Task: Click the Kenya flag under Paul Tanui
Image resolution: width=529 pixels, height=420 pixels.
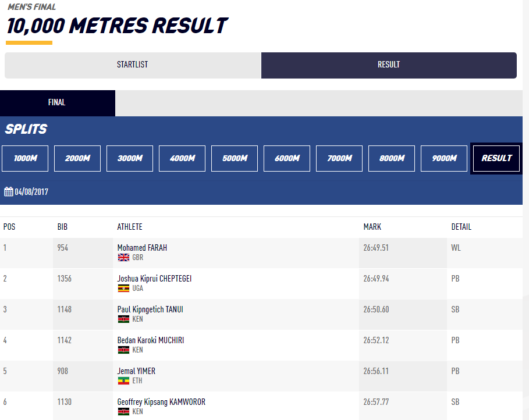Action: click(123, 319)
